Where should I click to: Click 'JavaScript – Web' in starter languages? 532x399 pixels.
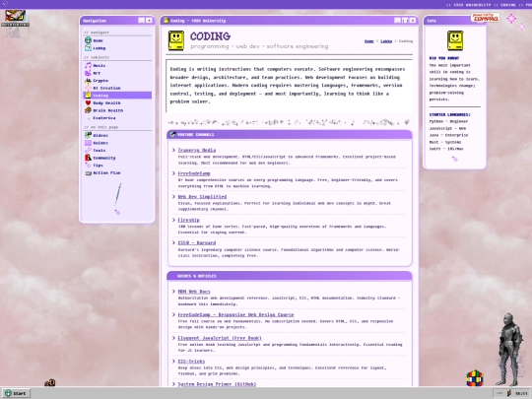(x=447, y=128)
